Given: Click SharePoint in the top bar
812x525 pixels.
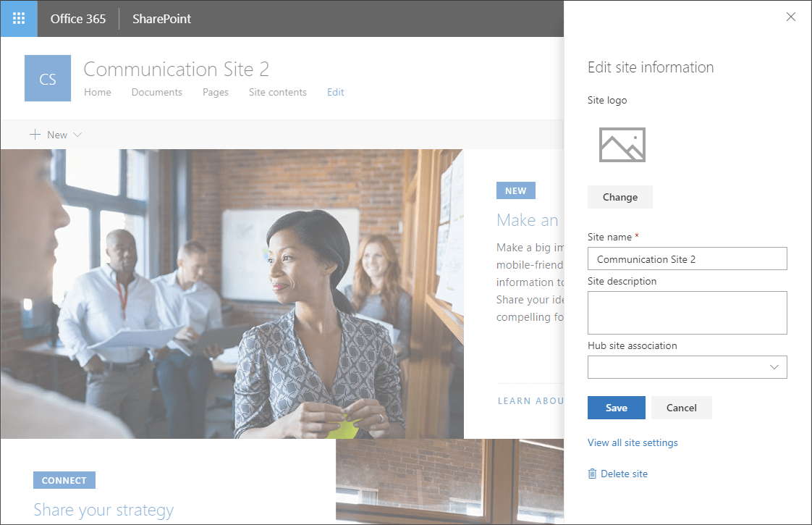Looking at the screenshot, I should (x=161, y=18).
